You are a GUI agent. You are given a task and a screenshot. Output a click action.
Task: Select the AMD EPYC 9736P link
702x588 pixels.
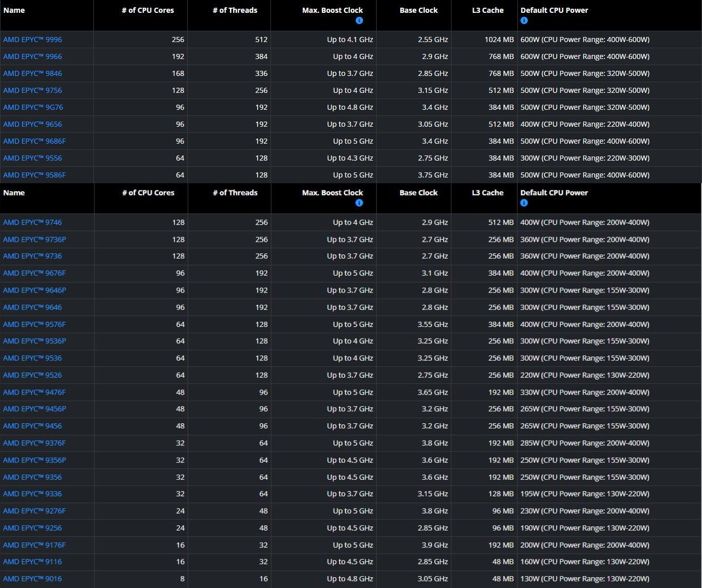34,239
